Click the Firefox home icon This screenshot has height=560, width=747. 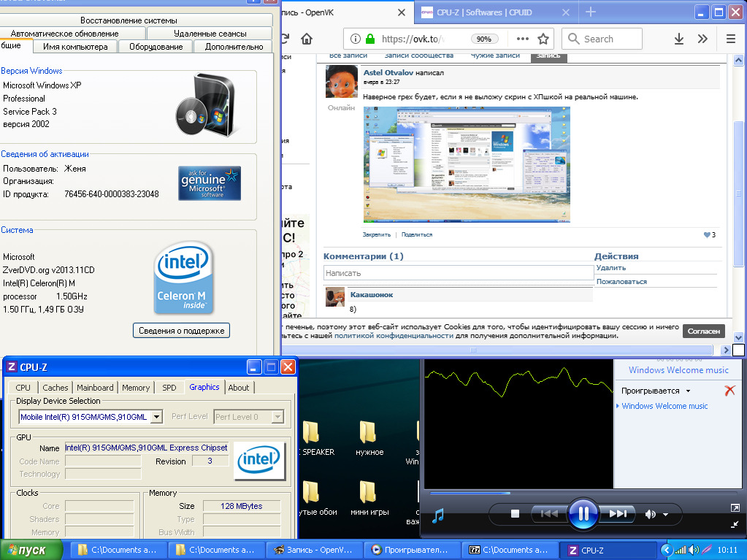click(x=307, y=39)
